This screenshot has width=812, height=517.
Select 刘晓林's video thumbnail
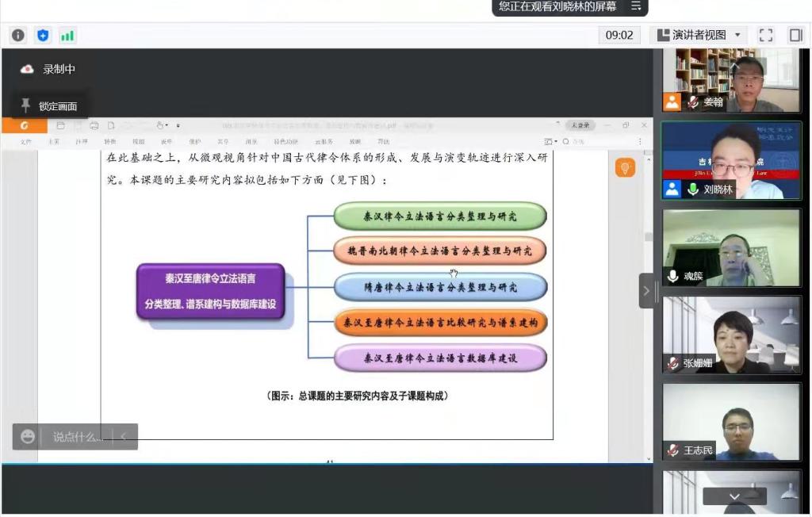(x=731, y=160)
